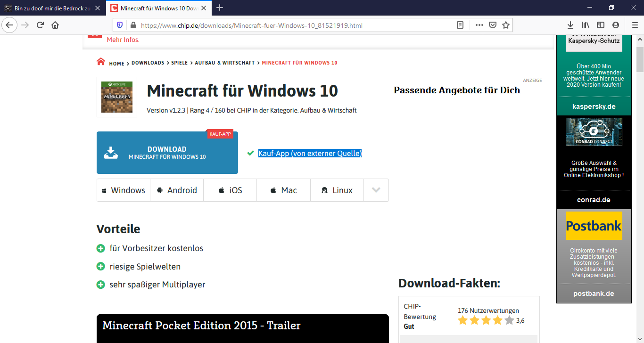Open the postbank.de ad link

coord(594,294)
